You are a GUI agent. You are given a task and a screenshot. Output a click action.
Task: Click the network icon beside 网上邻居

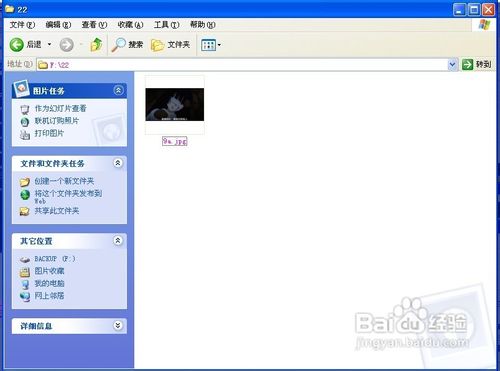click(25, 296)
